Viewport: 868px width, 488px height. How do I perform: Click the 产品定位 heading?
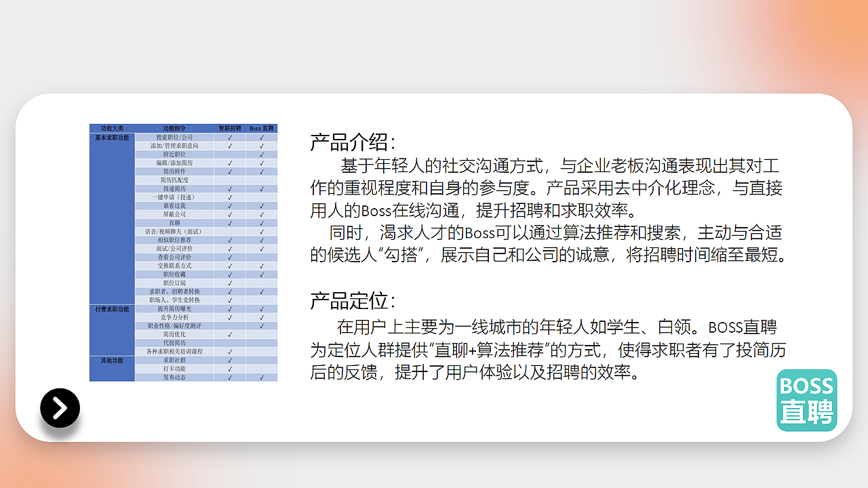pyautogui.click(x=353, y=300)
